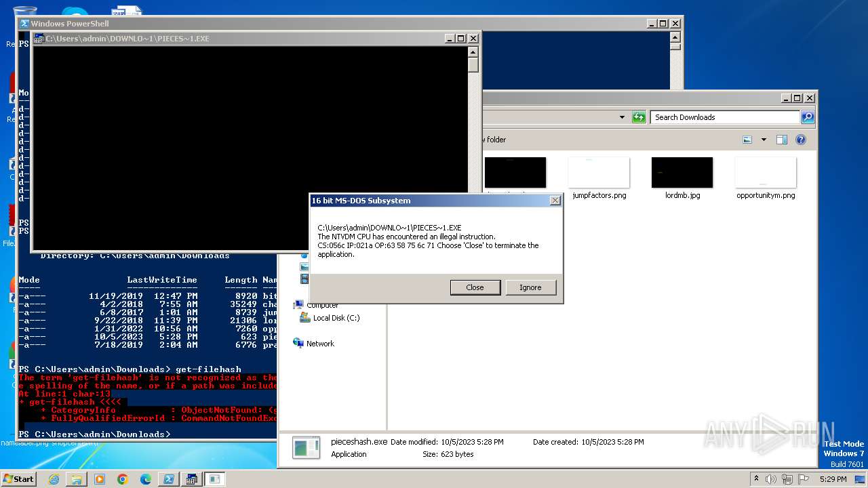This screenshot has width=868, height=488.
Task: Click 'Date modified: 10/5/2023 5:28 PM' in details pane
Action: [x=447, y=442]
